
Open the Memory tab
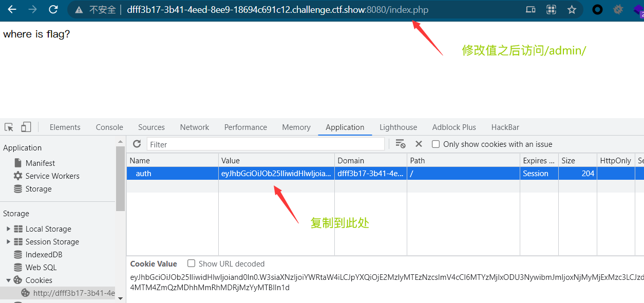(296, 127)
